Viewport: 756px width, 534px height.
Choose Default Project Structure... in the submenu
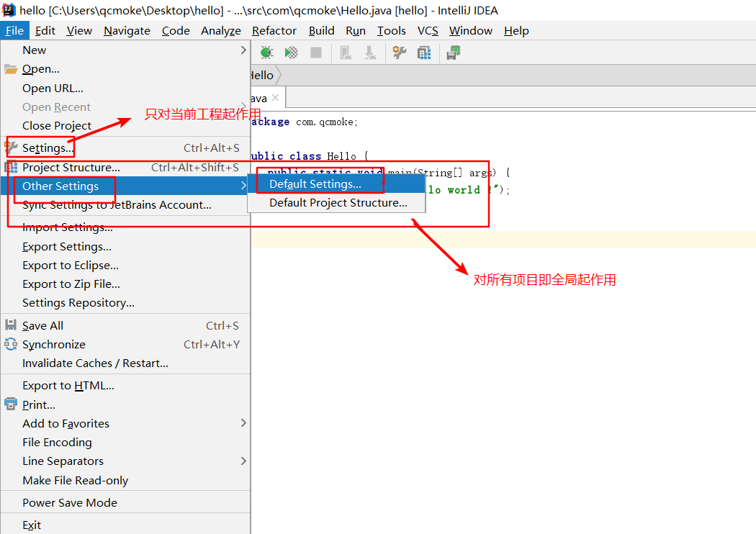pos(336,203)
